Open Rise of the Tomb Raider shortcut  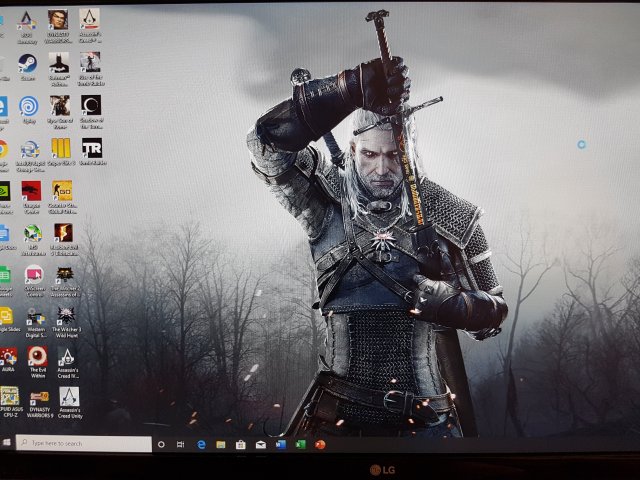click(90, 63)
